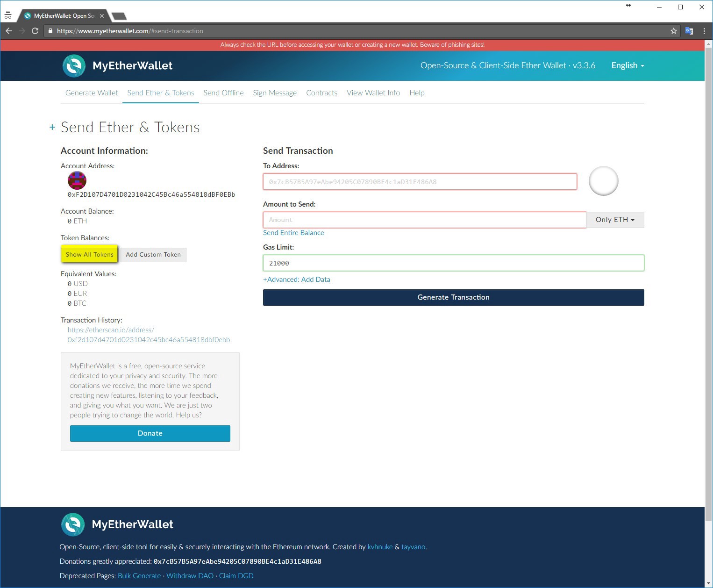Click the browser forward arrow
This screenshot has width=713, height=588.
(22, 31)
